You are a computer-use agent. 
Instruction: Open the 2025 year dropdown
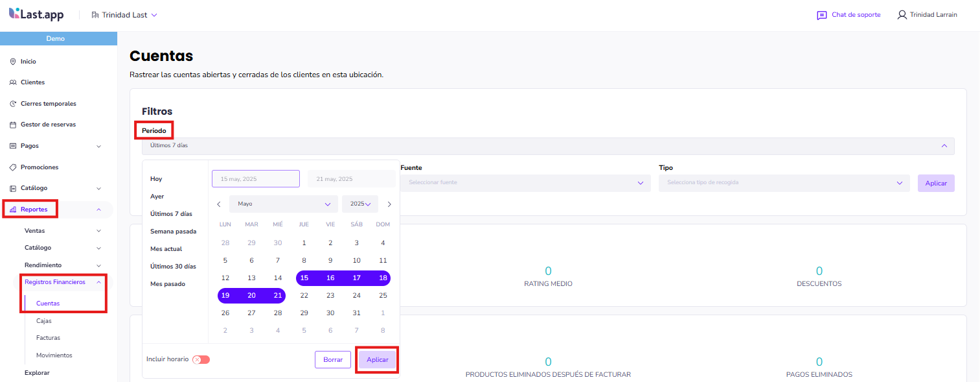pyautogui.click(x=360, y=204)
